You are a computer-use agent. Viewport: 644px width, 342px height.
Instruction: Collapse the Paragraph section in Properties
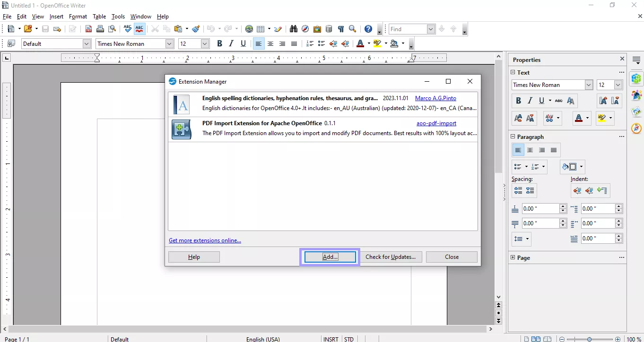coord(513,137)
